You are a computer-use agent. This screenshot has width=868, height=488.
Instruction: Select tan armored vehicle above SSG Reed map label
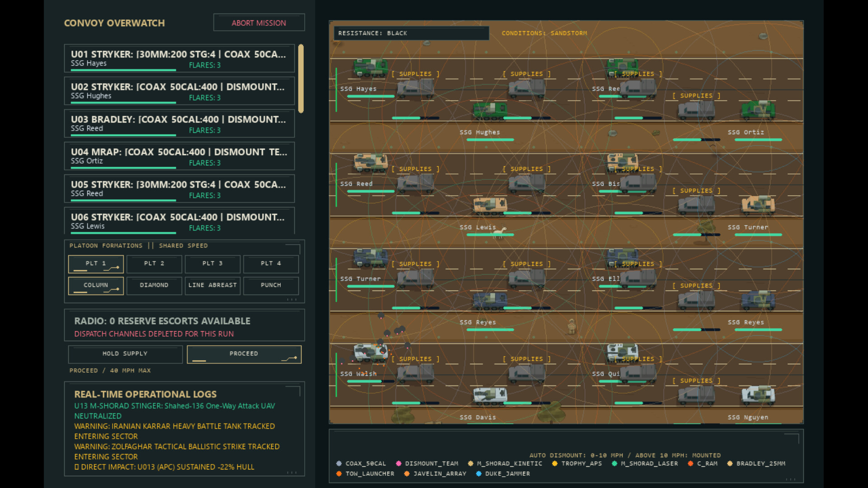371,163
